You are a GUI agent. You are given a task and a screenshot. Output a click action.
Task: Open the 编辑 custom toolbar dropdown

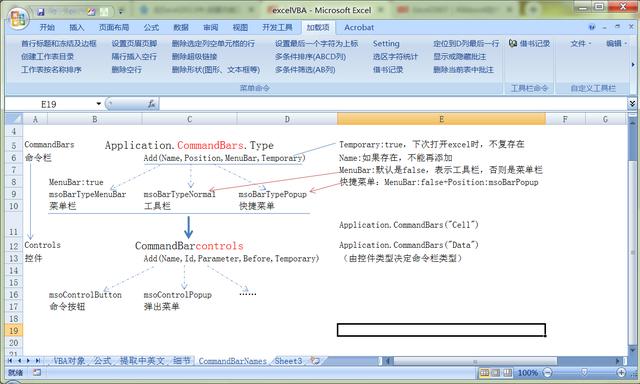(x=616, y=43)
